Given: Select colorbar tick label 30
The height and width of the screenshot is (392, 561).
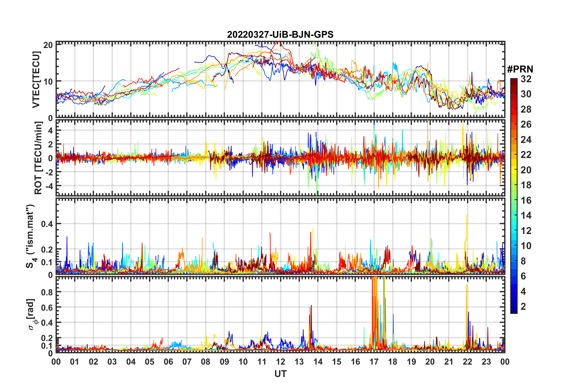Looking at the screenshot, I should coord(526,94).
